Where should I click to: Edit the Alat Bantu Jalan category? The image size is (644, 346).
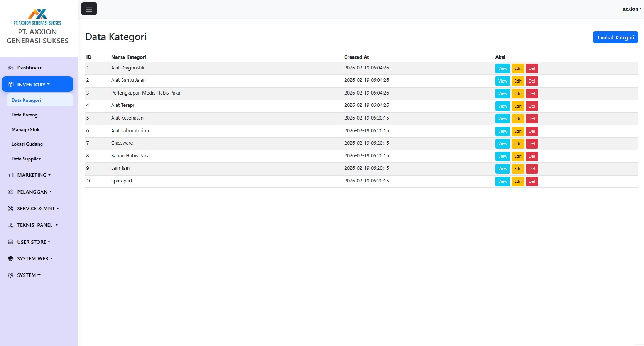click(x=518, y=81)
